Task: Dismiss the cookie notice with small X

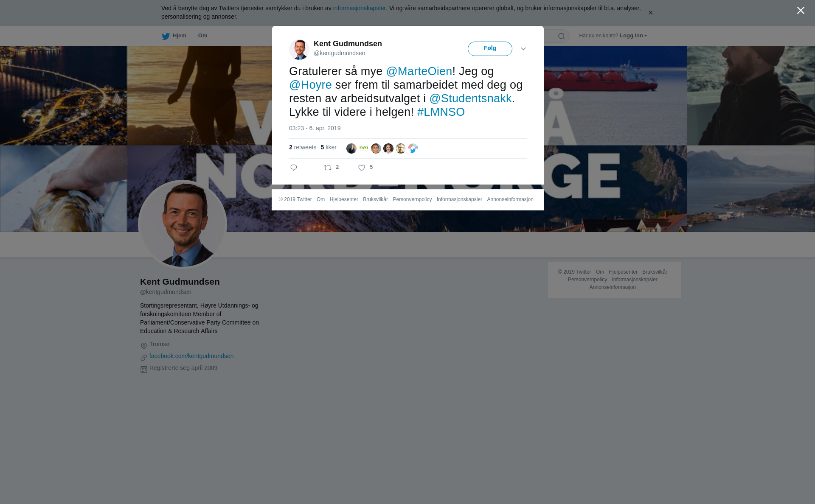Action: tap(650, 13)
